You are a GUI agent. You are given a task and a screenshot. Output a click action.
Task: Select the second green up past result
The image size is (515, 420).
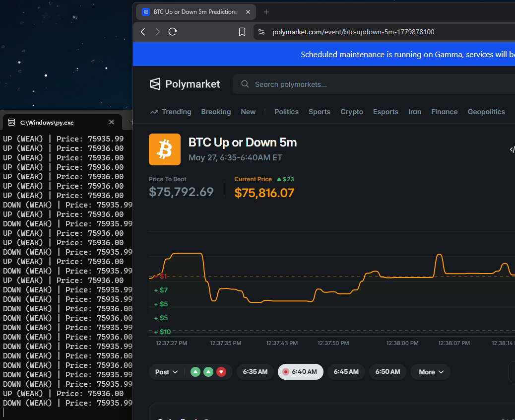[208, 372]
